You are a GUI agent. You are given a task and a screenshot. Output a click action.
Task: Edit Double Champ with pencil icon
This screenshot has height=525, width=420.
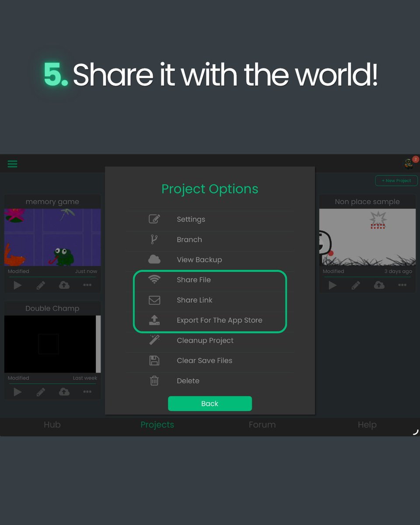[41, 392]
